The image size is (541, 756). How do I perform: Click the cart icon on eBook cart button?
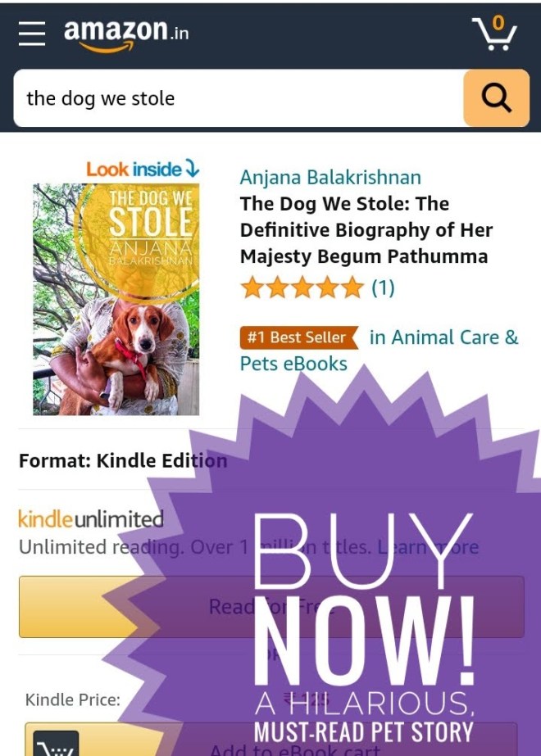(56, 744)
